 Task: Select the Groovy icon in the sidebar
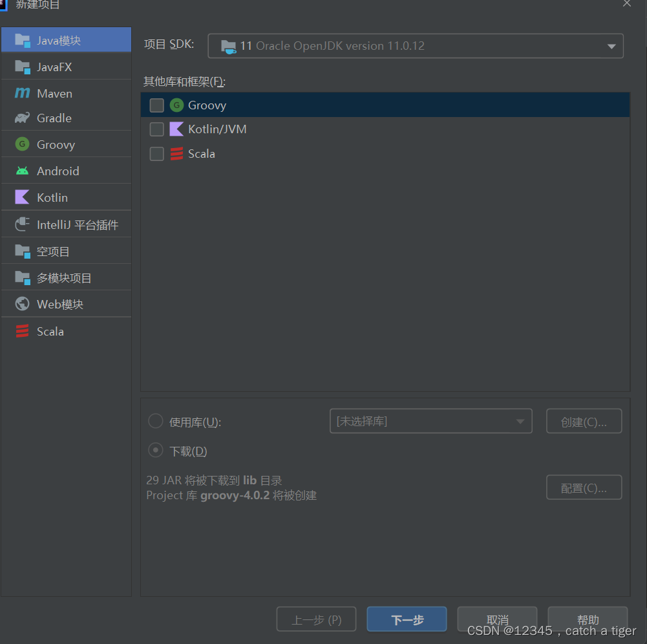pyautogui.click(x=22, y=144)
